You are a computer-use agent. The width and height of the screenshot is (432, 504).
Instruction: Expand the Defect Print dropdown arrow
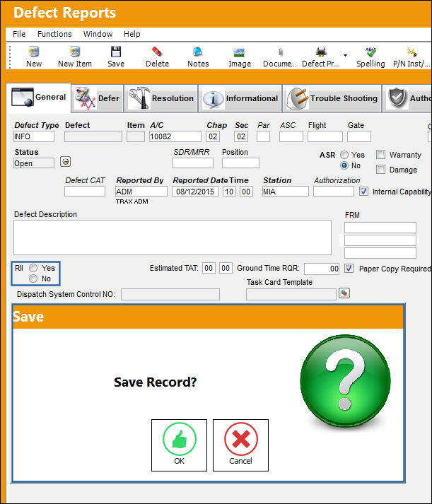(345, 55)
